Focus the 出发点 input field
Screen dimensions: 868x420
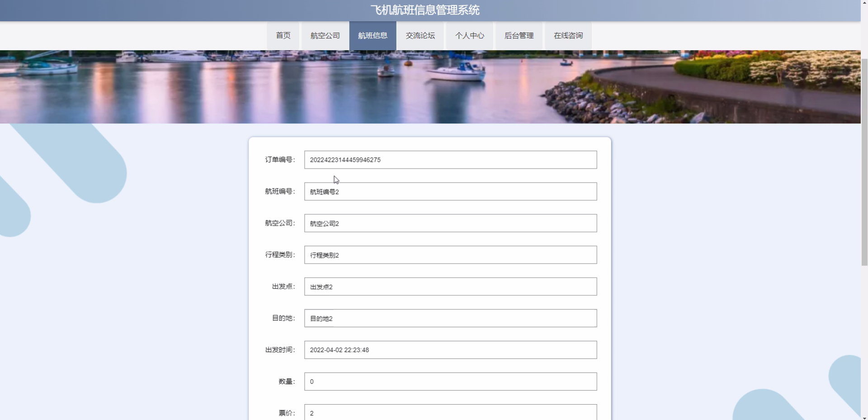point(450,286)
